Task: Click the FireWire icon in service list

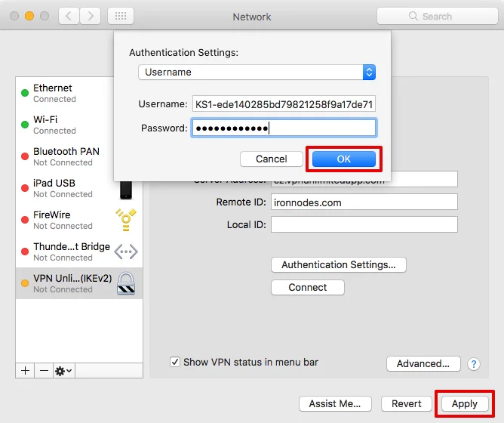Action: click(x=126, y=220)
